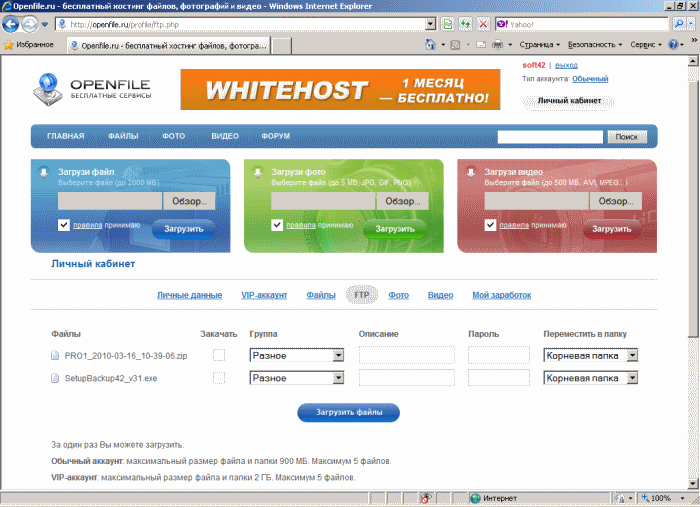Open the Страница menu dropdown
This screenshot has width=700, height=507.
point(539,45)
